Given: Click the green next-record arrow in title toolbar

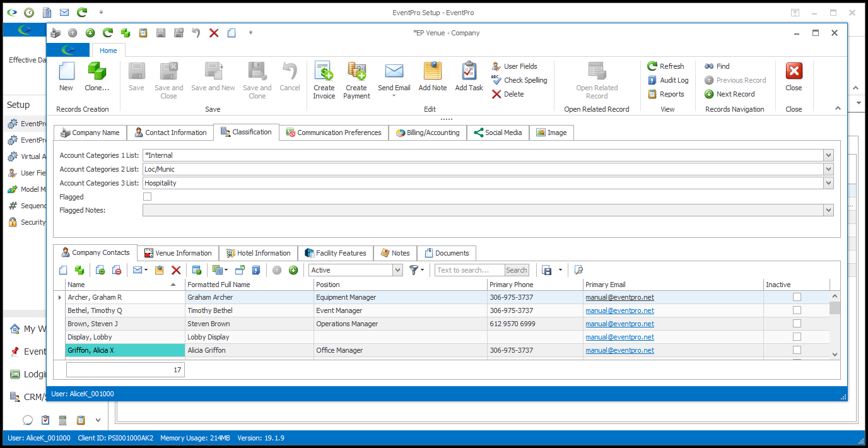Looking at the screenshot, I should [90, 33].
